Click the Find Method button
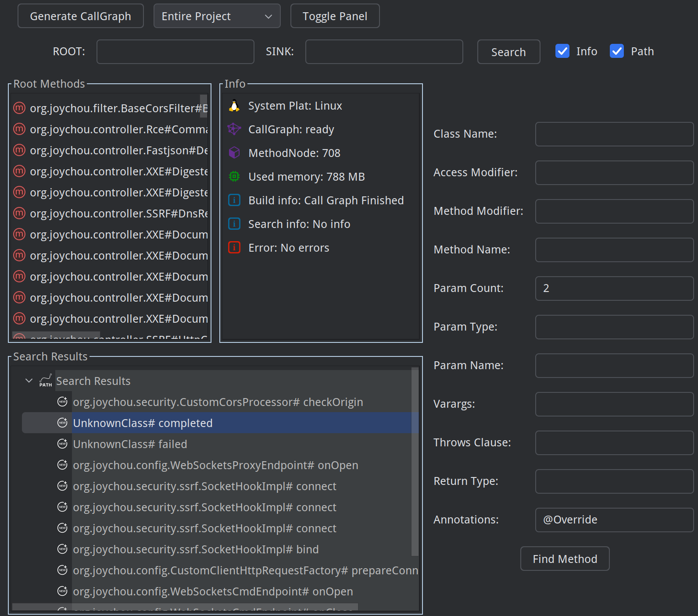This screenshot has height=616, width=698. coord(565,559)
